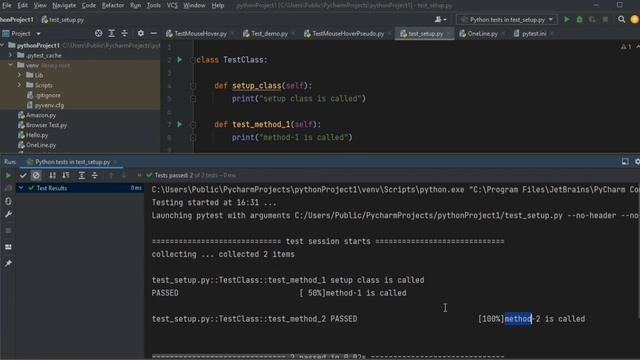This screenshot has width=640, height=360.
Task: Open Amazon.py in the project tree
Action: 37,115
